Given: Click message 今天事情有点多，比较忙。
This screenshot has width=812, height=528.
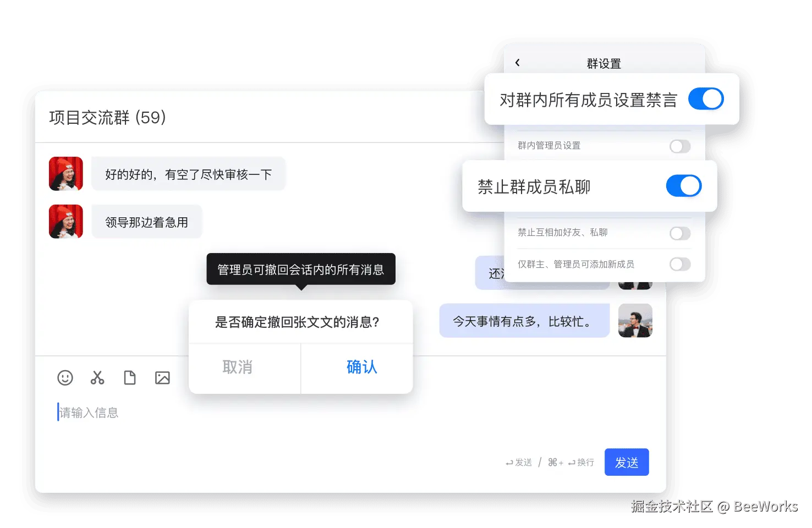Looking at the screenshot, I should coord(524,321).
